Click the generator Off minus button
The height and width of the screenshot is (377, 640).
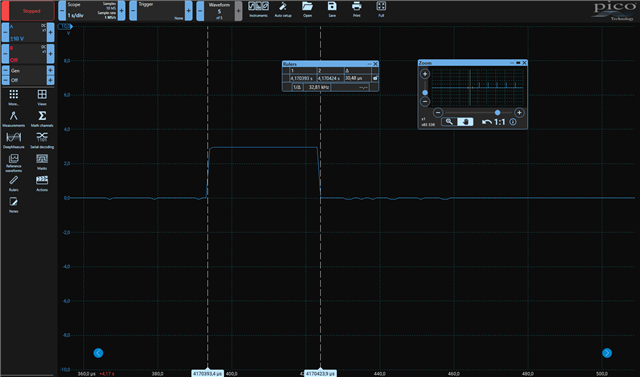pos(5,80)
